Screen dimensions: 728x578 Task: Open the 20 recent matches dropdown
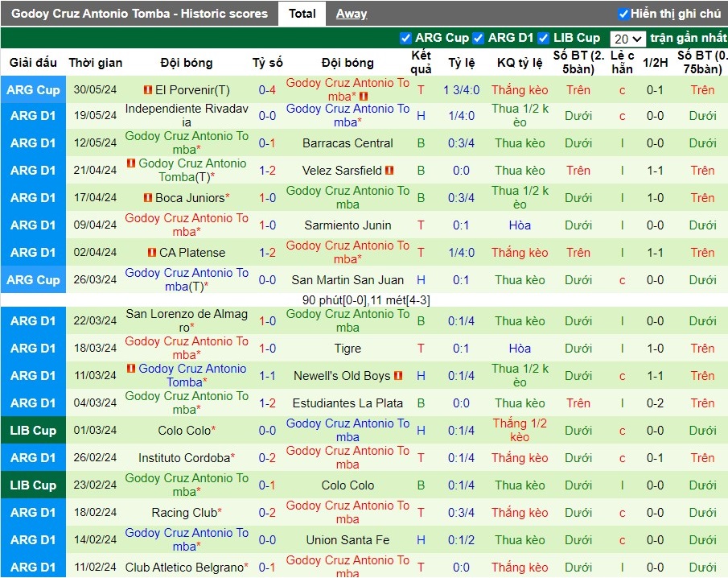click(627, 39)
